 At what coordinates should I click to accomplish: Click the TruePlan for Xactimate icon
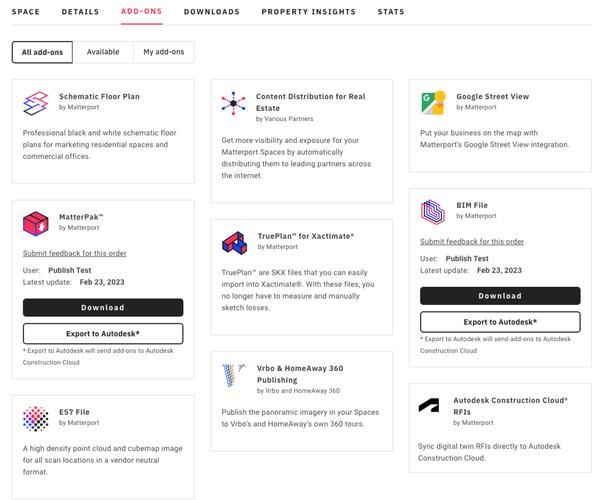234,243
